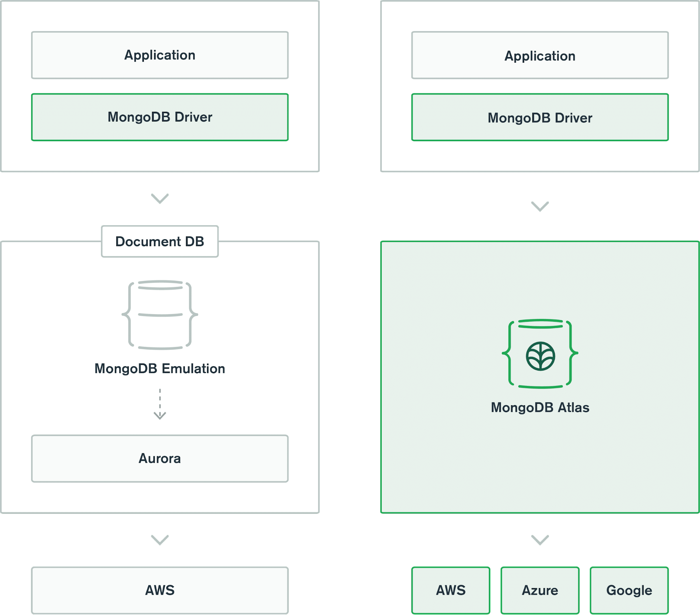Click the Document DB label box
700x615 pixels.
160,241
